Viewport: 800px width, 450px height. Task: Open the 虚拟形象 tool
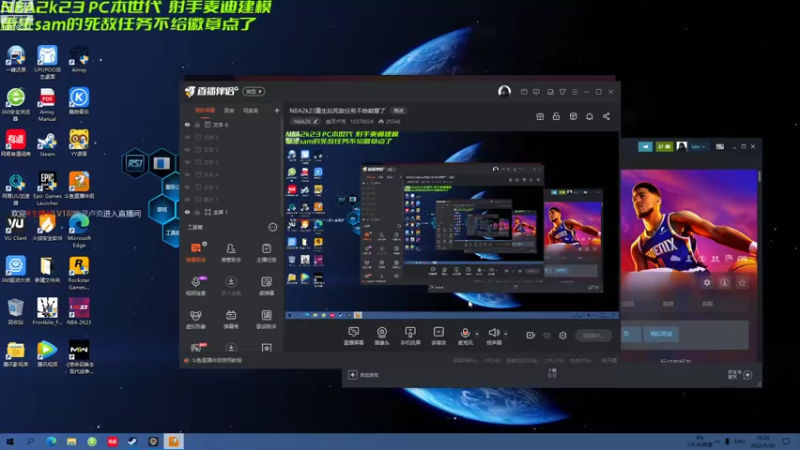pyautogui.click(x=196, y=319)
